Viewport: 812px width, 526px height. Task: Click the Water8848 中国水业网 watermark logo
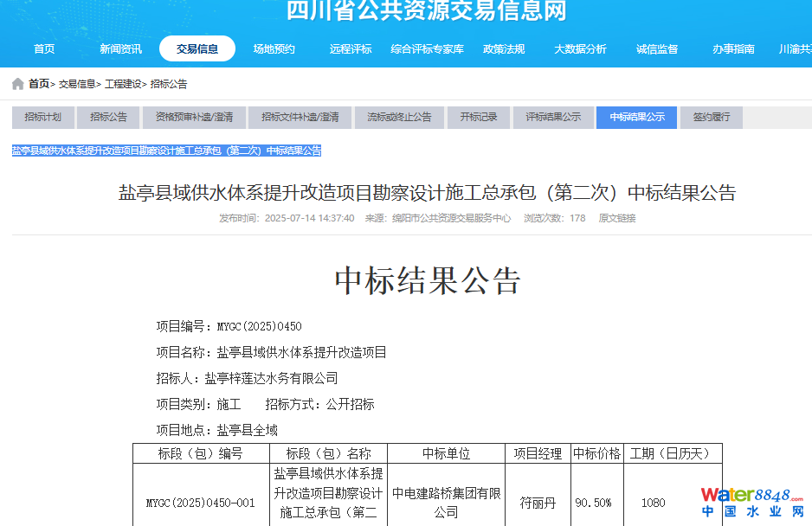pos(753,503)
